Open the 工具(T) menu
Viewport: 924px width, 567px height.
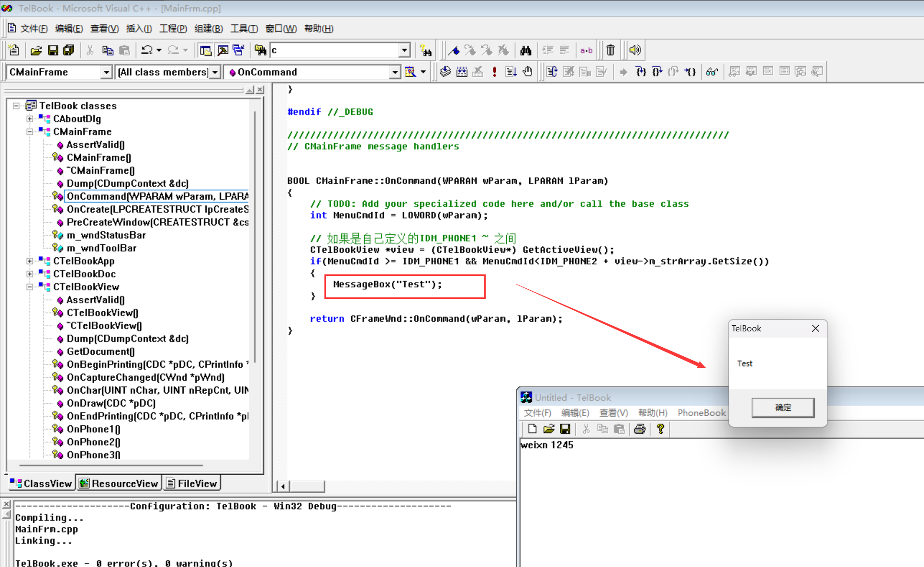244,29
